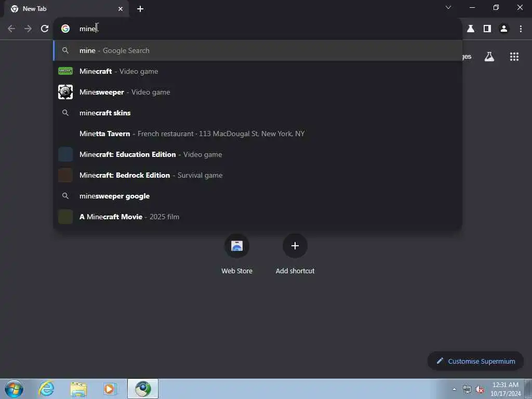Select Minecraft: Education Edition suggestion

coord(258,154)
